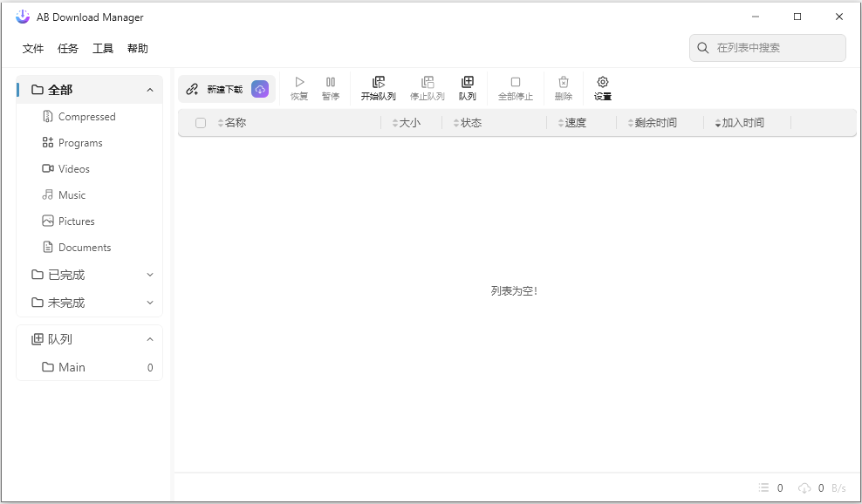Screen dimensions: 862x504
Task: Select the Programs category
Action: pyautogui.click(x=89, y=143)
